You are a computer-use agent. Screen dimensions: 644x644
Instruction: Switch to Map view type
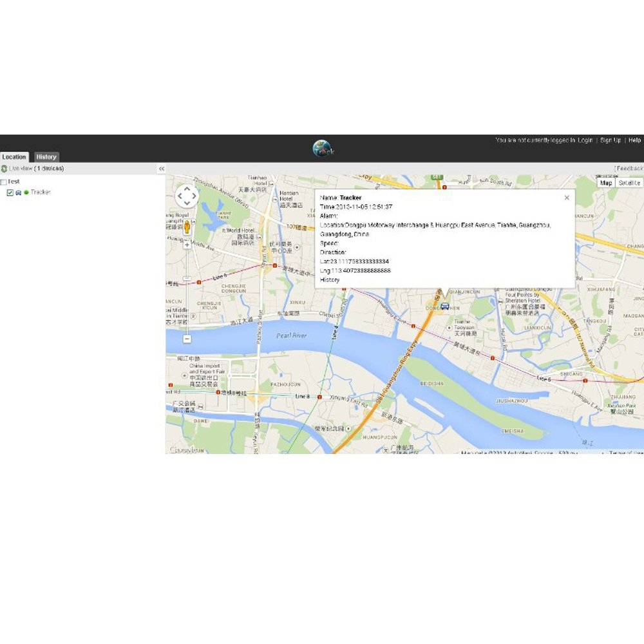pyautogui.click(x=606, y=183)
